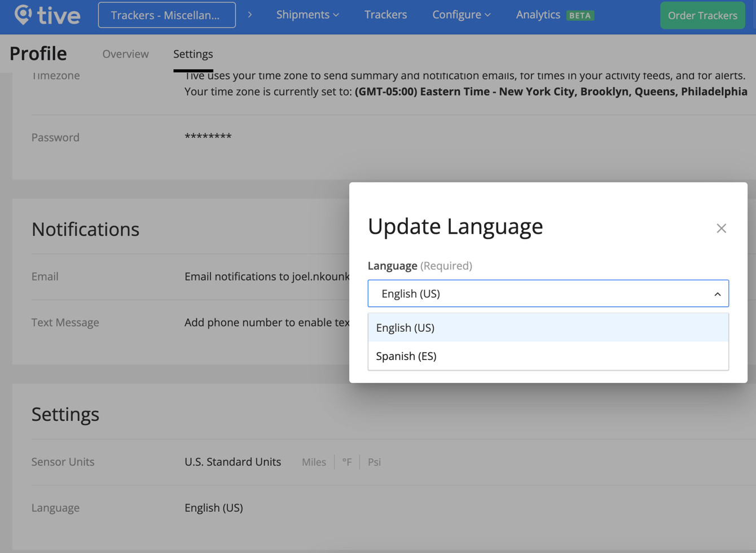This screenshot has width=756, height=553.
Task: Click the upward chevron in the Language selector
Action: pos(718,293)
